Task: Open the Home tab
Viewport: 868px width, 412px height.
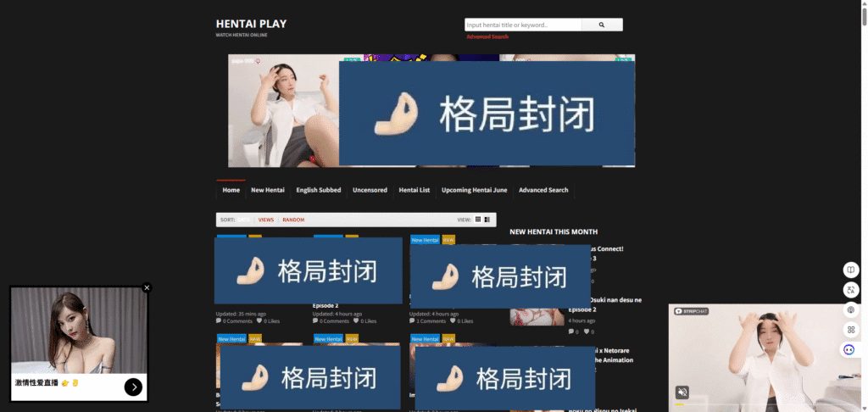Action: (x=231, y=190)
